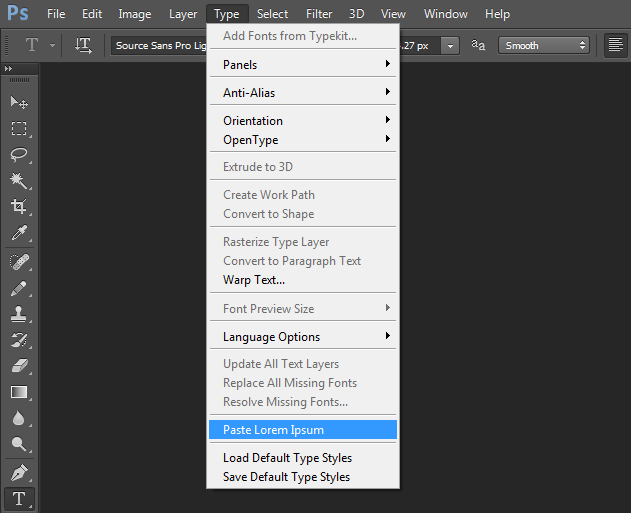Image resolution: width=631 pixels, height=513 pixels.
Task: Expand the Anti-Alias submenu
Action: pyautogui.click(x=303, y=93)
